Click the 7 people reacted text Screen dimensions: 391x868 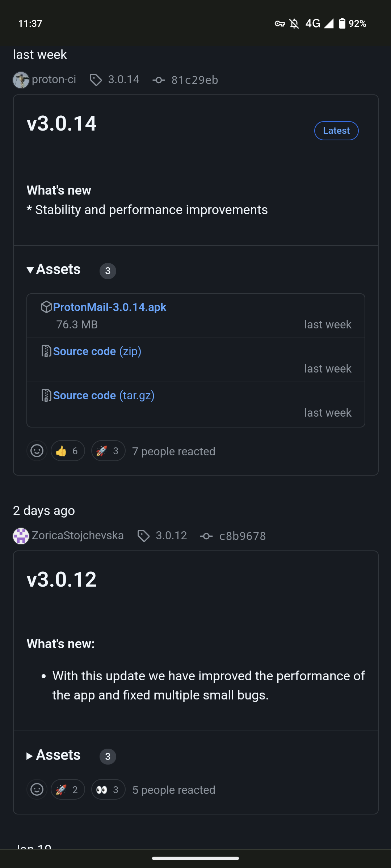(173, 451)
